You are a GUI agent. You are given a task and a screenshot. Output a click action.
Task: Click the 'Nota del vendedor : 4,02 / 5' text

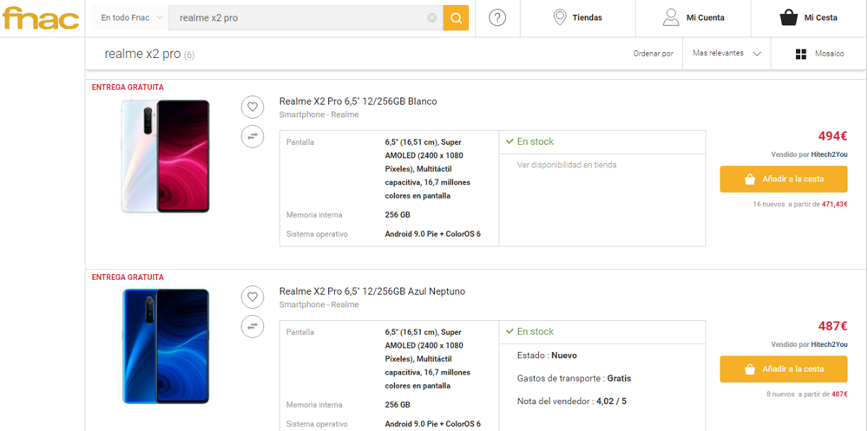(572, 402)
